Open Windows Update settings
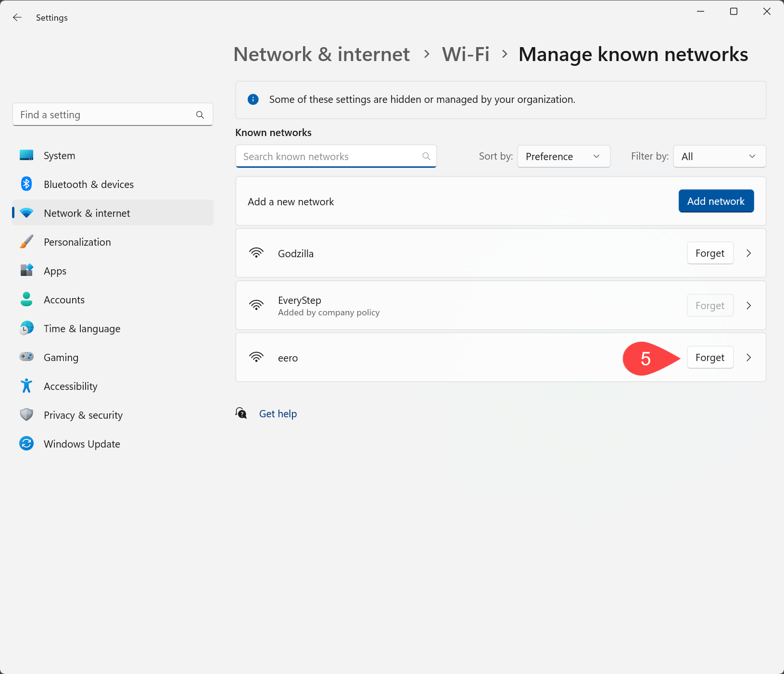This screenshot has width=784, height=674. 81,444
